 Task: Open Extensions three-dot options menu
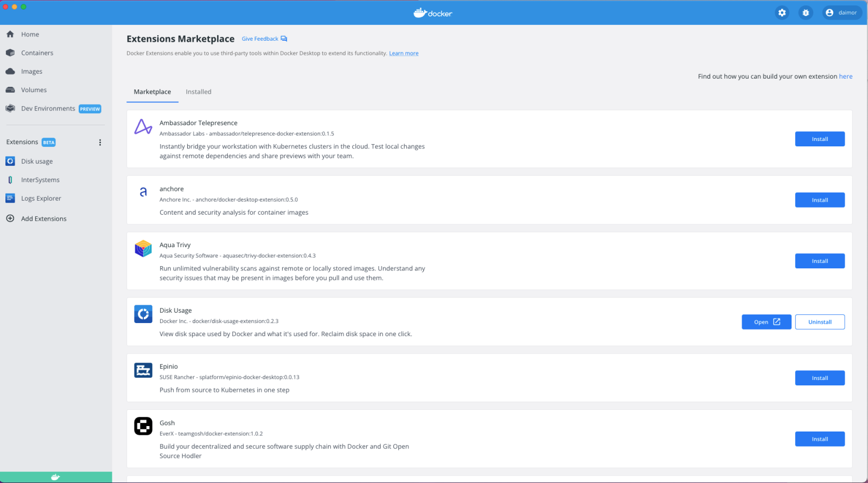pyautogui.click(x=100, y=143)
